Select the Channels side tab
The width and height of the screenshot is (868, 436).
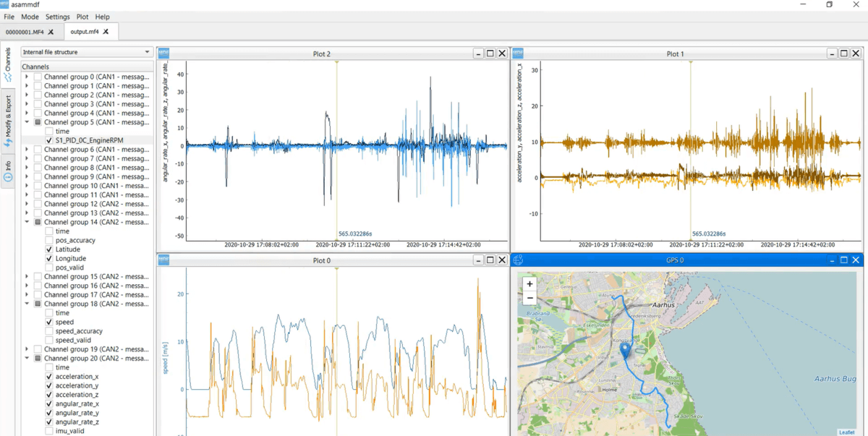(7, 65)
